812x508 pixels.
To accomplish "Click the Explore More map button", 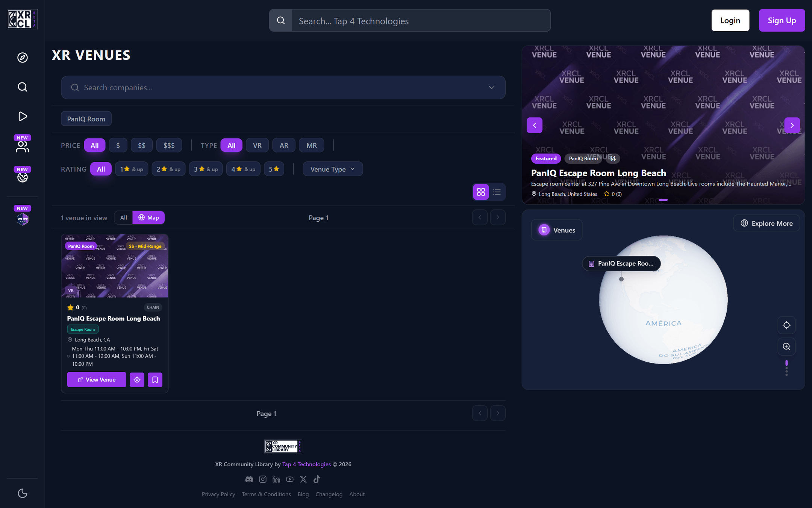I will tap(767, 223).
